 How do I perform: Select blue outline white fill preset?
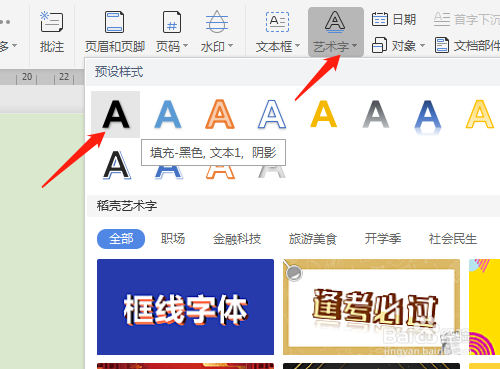pyautogui.click(x=272, y=114)
